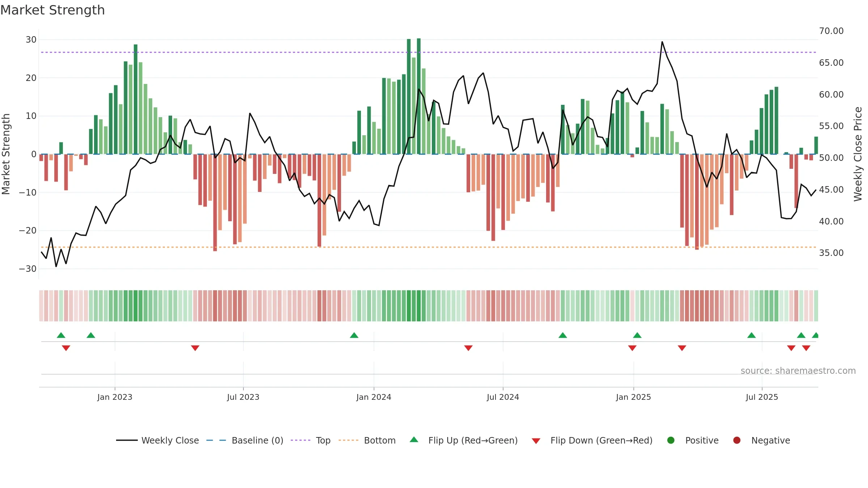Click the 30 strength axis tick
868x488 pixels.
coord(31,40)
